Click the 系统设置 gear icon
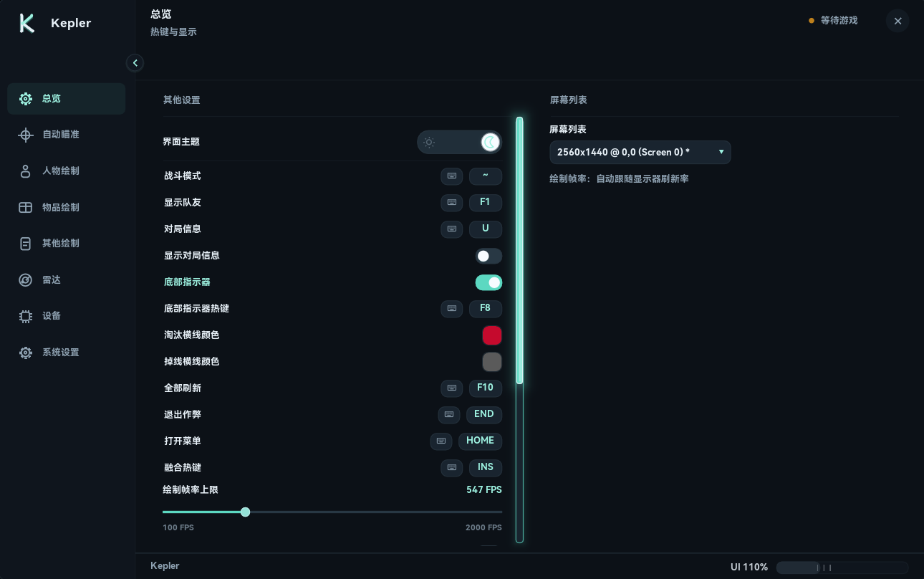This screenshot has height=579, width=924. tap(26, 353)
